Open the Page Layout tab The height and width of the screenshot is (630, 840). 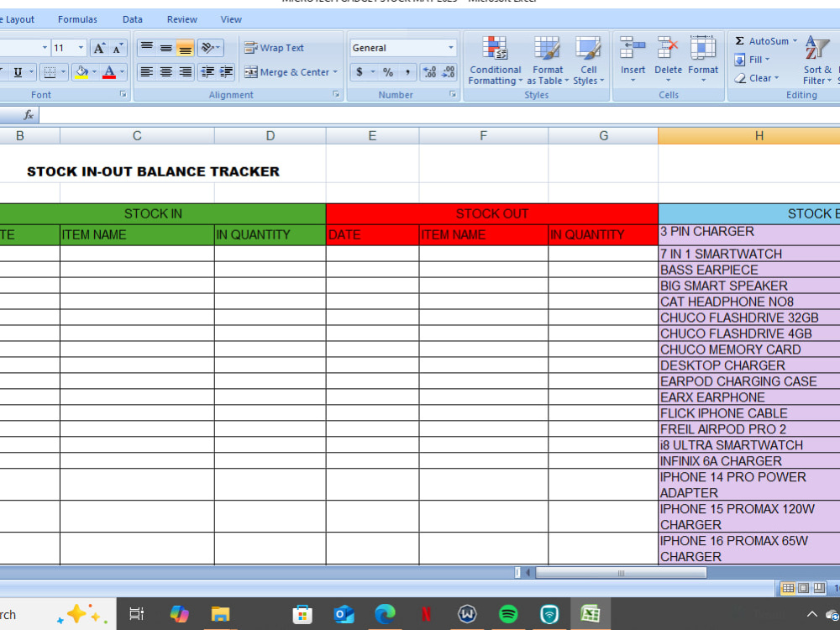click(x=17, y=19)
